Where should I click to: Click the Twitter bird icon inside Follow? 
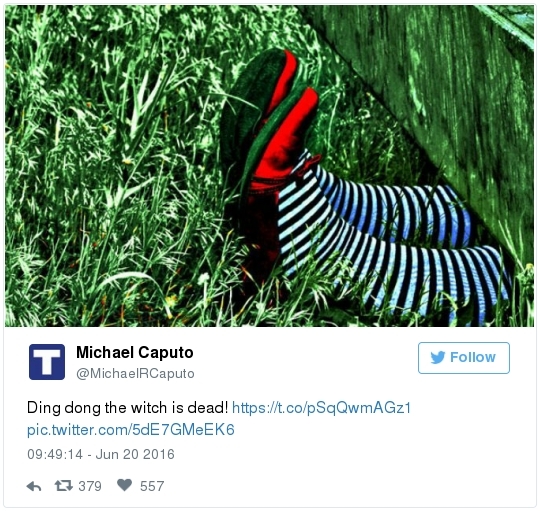pyautogui.click(x=438, y=358)
